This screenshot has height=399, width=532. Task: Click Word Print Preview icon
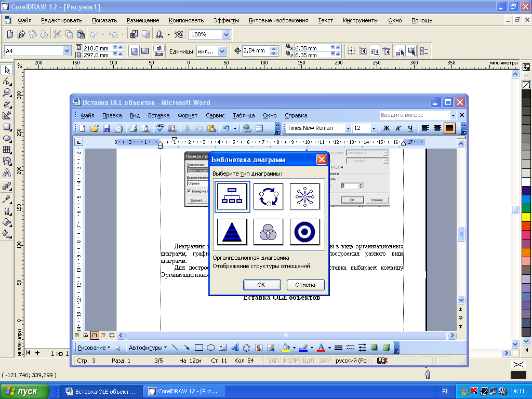pyautogui.click(x=145, y=128)
